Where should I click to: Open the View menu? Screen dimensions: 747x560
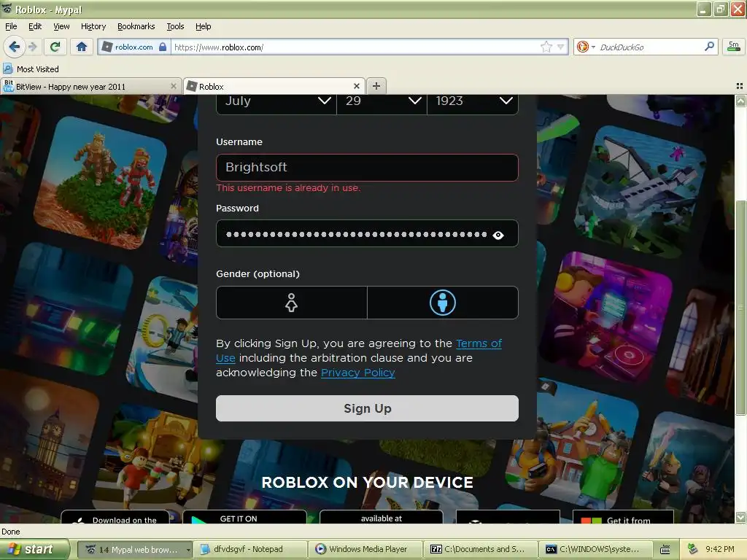coord(61,26)
